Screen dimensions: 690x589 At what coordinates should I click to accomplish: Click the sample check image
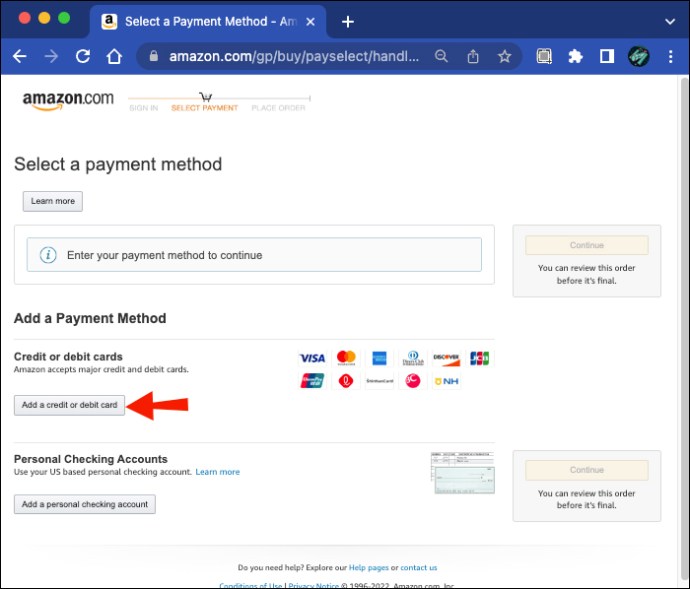point(462,472)
